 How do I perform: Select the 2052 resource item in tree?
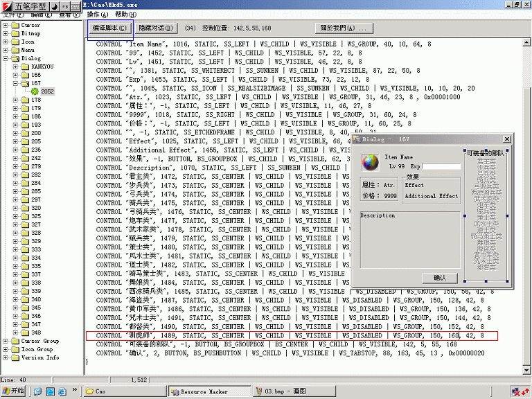[47, 91]
